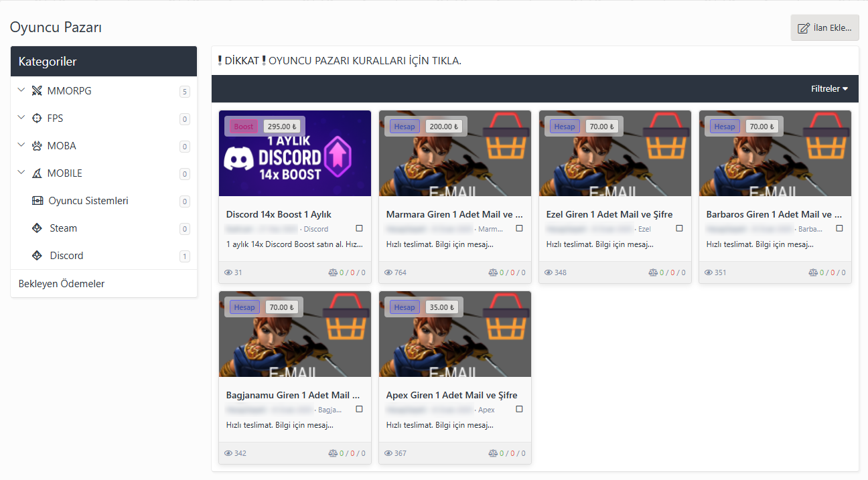Viewport: 868px width, 480px height.
Task: Open Ezel Giren 1 Adet Mail ve Şifre title
Action: point(609,214)
